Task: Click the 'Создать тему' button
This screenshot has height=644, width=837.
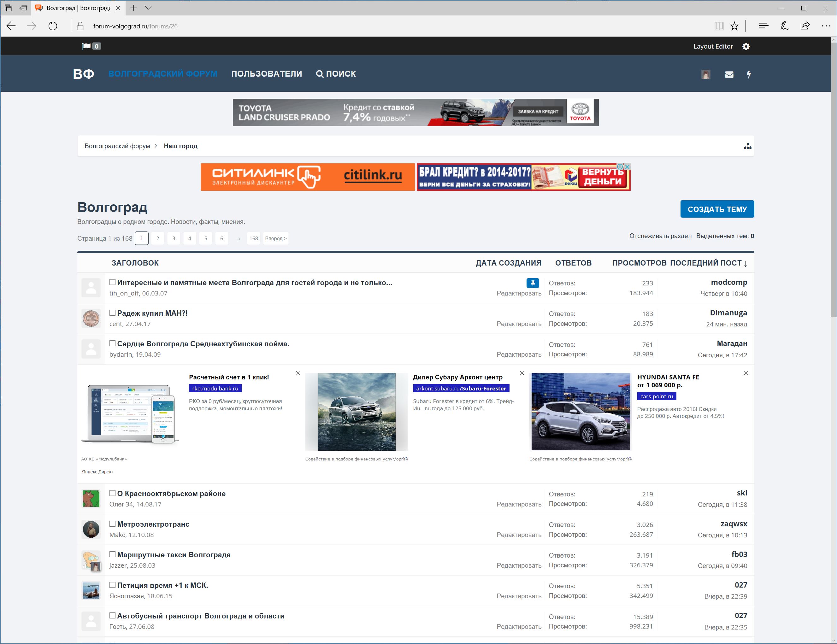Action: tap(717, 209)
